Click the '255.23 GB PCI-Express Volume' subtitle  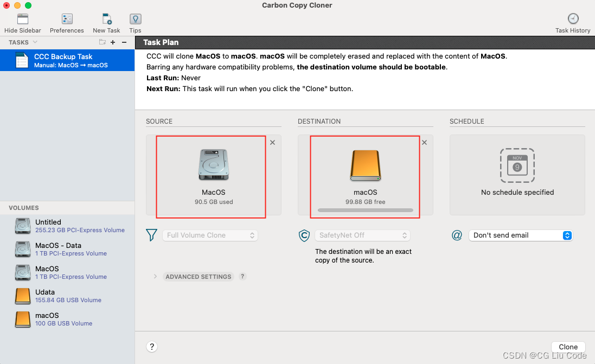coord(80,231)
